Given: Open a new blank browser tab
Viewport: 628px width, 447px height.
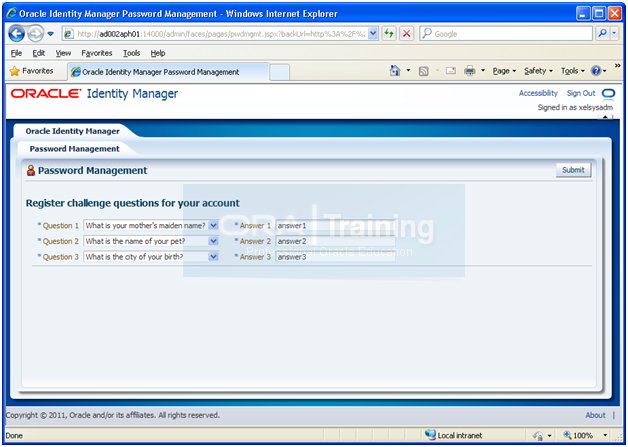Looking at the screenshot, I should [x=280, y=72].
